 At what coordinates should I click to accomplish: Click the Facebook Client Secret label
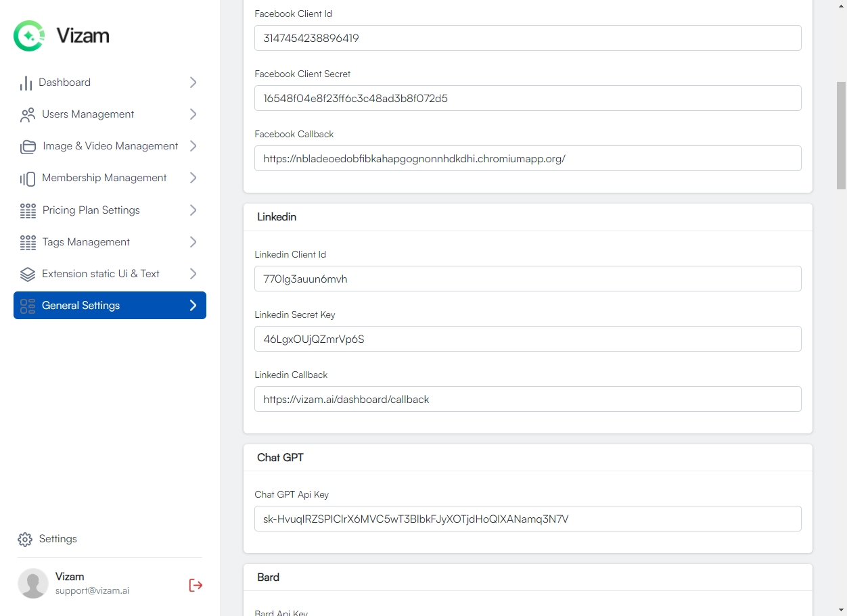pyautogui.click(x=302, y=74)
